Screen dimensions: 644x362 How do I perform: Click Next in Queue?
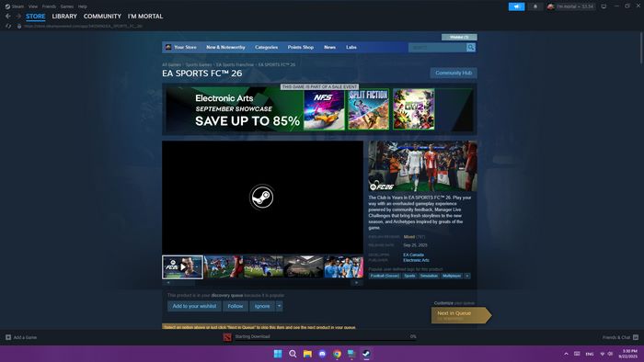point(460,315)
